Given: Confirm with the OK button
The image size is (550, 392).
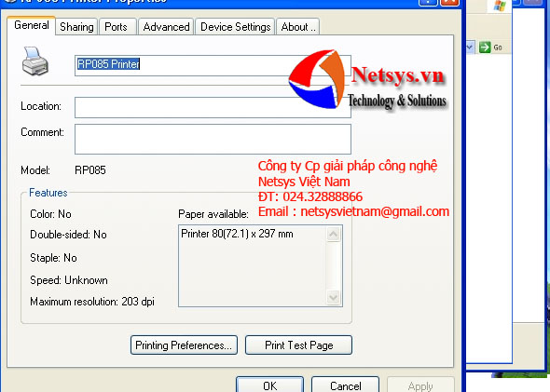Looking at the screenshot, I should pyautogui.click(x=269, y=385).
